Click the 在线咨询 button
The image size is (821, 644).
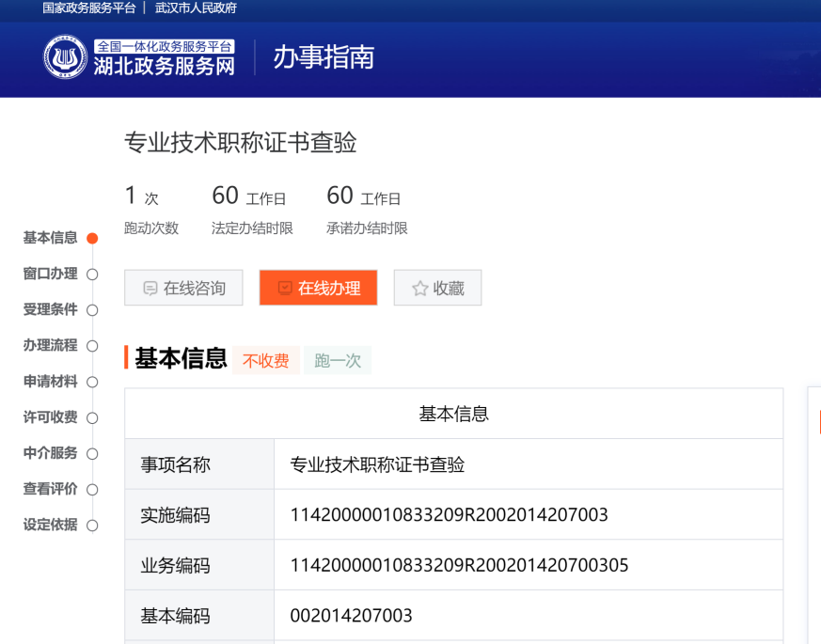coord(183,289)
